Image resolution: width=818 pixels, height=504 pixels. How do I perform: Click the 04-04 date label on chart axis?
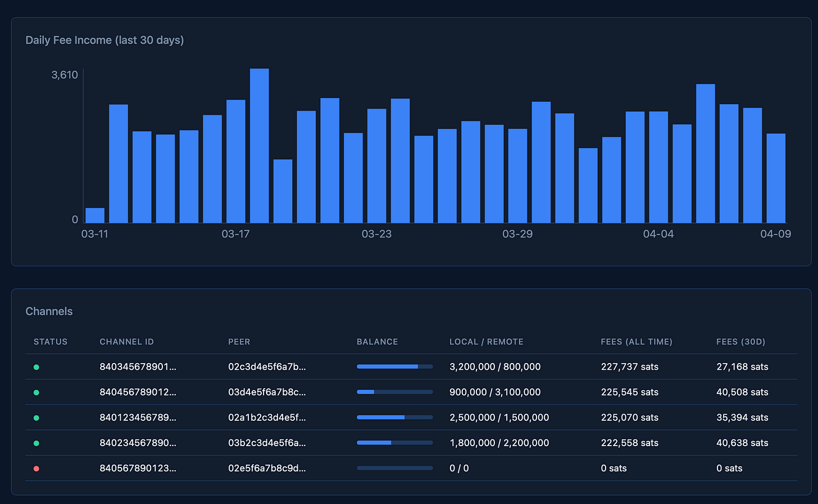(658, 234)
